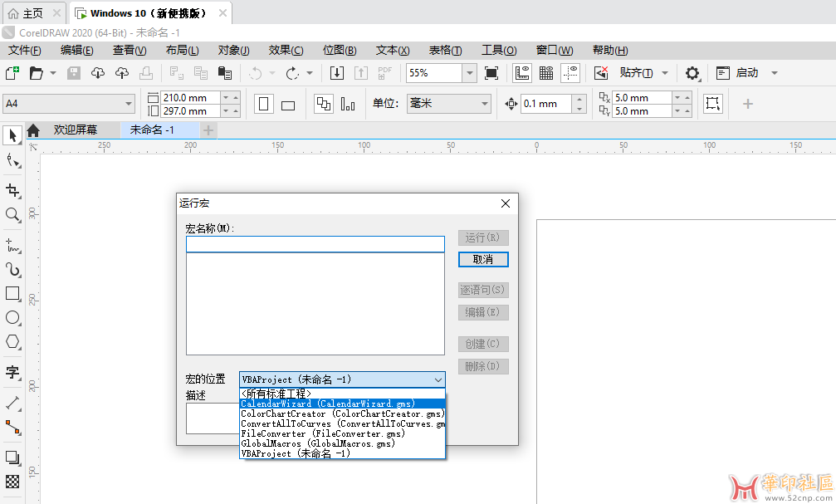
Task: Collapse the 宏的位置 dropdown combo box
Action: click(342, 379)
